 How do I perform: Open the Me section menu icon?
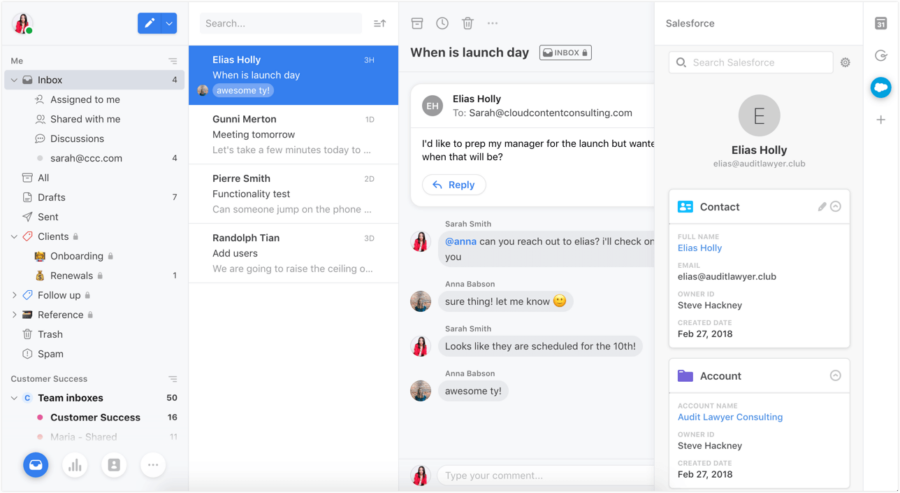coord(173,61)
